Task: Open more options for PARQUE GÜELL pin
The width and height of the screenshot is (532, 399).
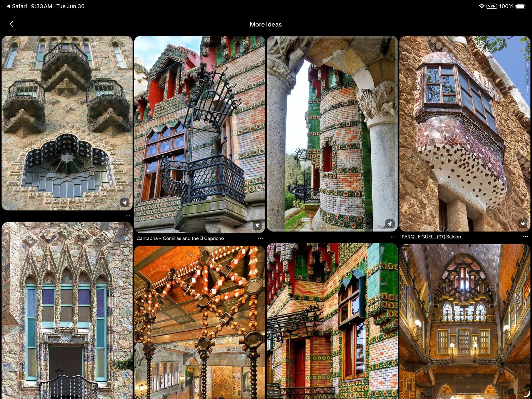Action: 526,237
